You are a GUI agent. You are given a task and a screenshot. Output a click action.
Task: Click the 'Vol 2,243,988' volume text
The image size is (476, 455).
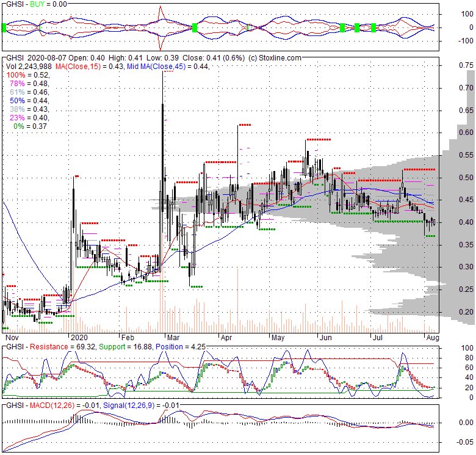tap(30, 66)
